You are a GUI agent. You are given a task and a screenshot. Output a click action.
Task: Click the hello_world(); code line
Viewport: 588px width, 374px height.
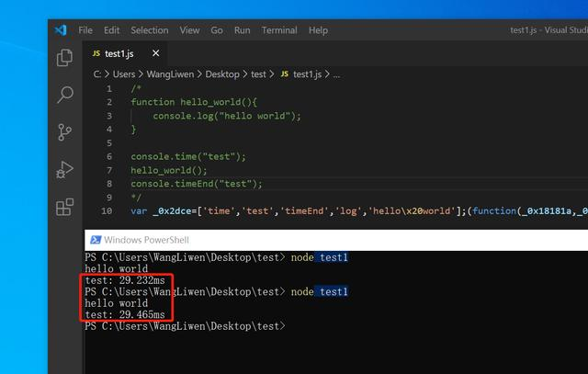point(169,170)
